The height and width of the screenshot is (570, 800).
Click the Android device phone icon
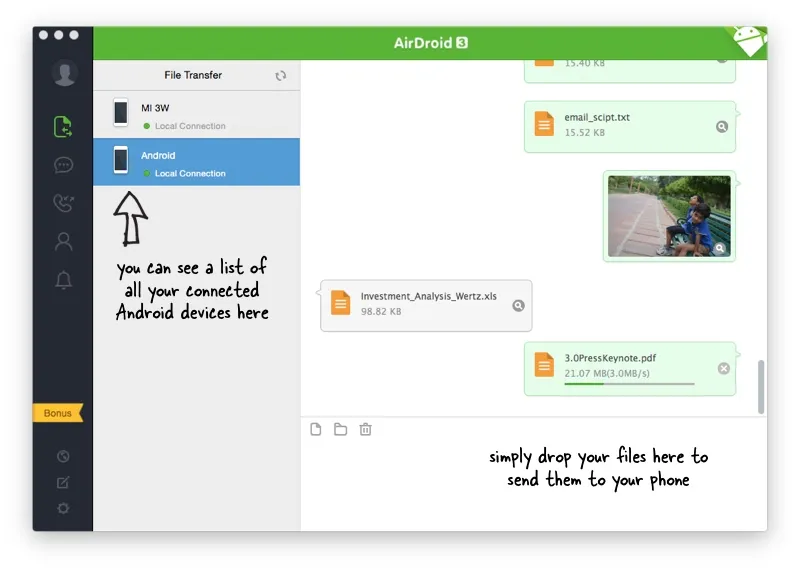121,160
